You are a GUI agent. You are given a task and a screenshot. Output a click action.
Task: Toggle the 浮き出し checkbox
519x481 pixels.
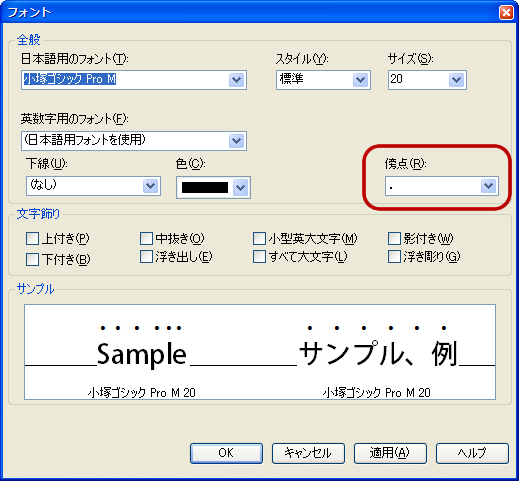click(x=146, y=257)
